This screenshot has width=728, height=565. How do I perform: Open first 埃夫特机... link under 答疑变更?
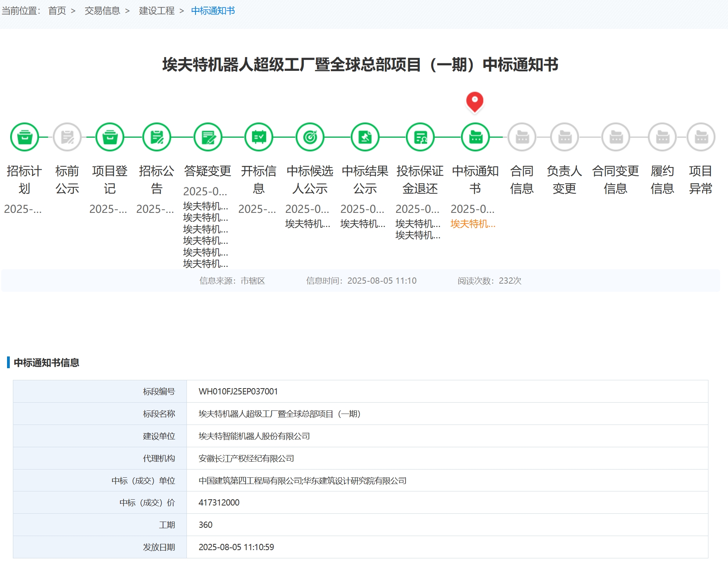[206, 206]
